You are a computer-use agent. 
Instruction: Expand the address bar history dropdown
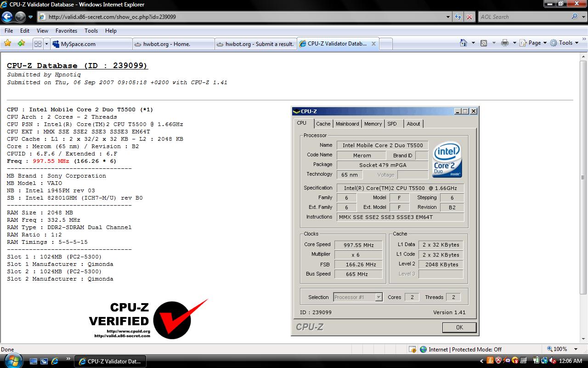(x=448, y=17)
